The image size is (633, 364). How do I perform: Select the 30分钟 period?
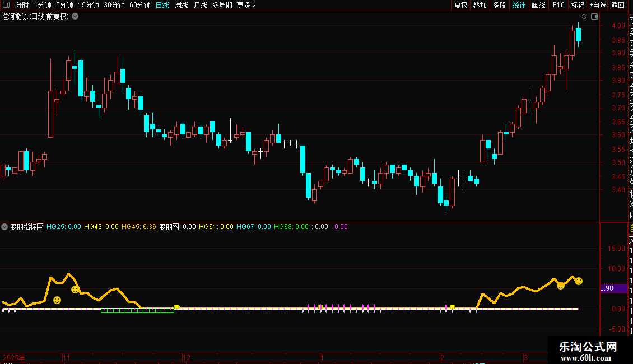tap(114, 5)
